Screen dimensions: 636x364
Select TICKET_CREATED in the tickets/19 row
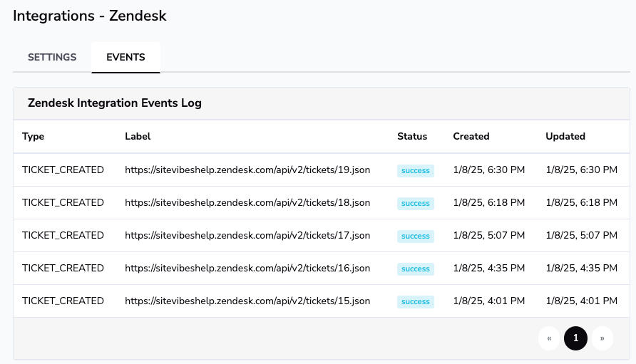coord(63,170)
